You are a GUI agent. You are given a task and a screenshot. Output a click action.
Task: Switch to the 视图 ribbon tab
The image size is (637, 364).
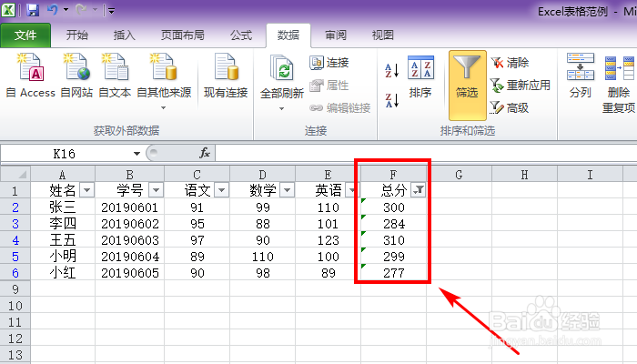click(x=383, y=35)
